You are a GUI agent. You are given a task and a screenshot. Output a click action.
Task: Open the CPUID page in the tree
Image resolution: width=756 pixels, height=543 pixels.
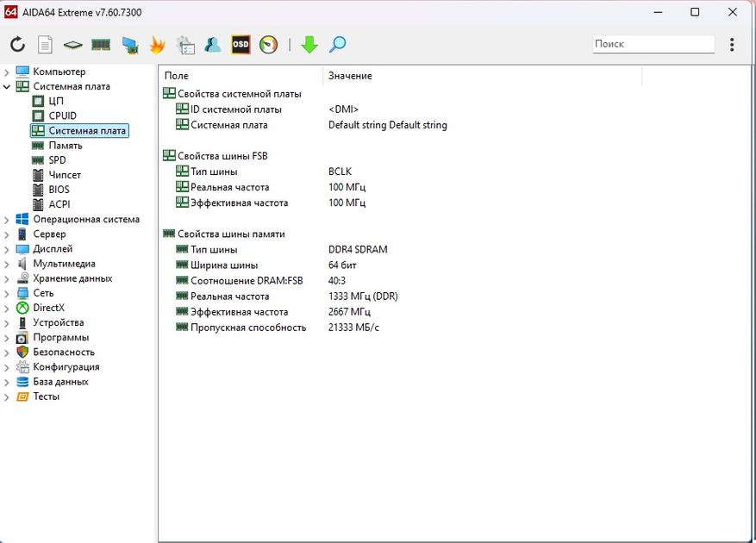click(x=63, y=115)
